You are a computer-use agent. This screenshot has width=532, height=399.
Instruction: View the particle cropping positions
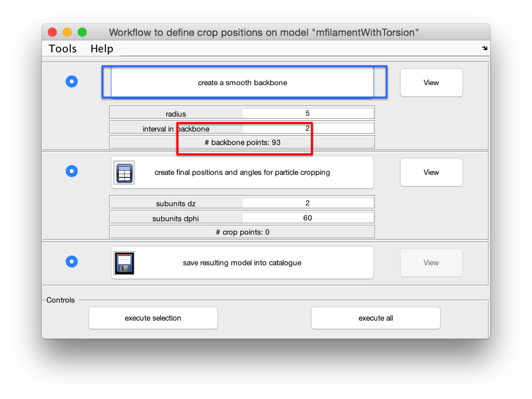point(431,172)
